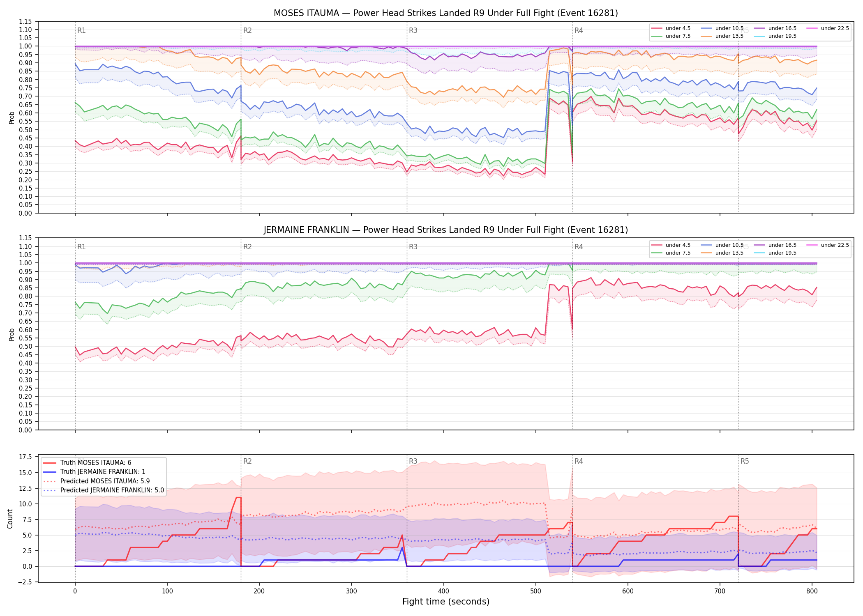863x616 pixels.
Task: Click the 12.5 tick on Count axis
Action: pos(25,488)
